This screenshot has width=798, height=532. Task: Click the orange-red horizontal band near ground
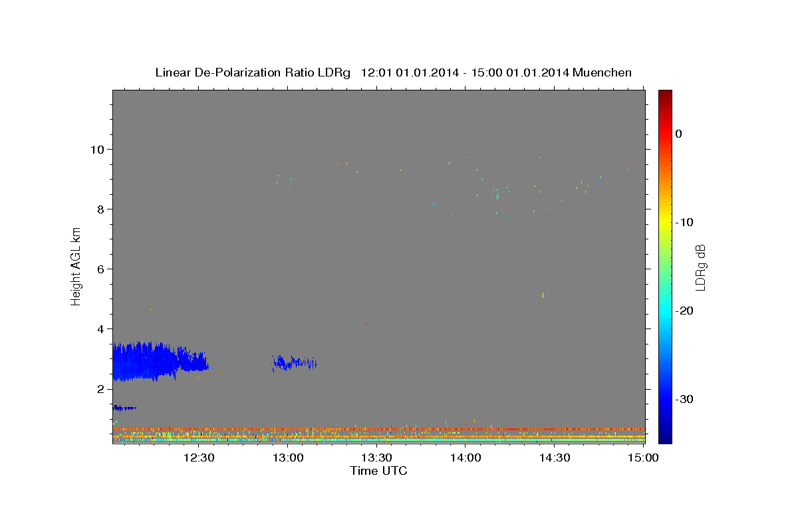tap(378, 430)
